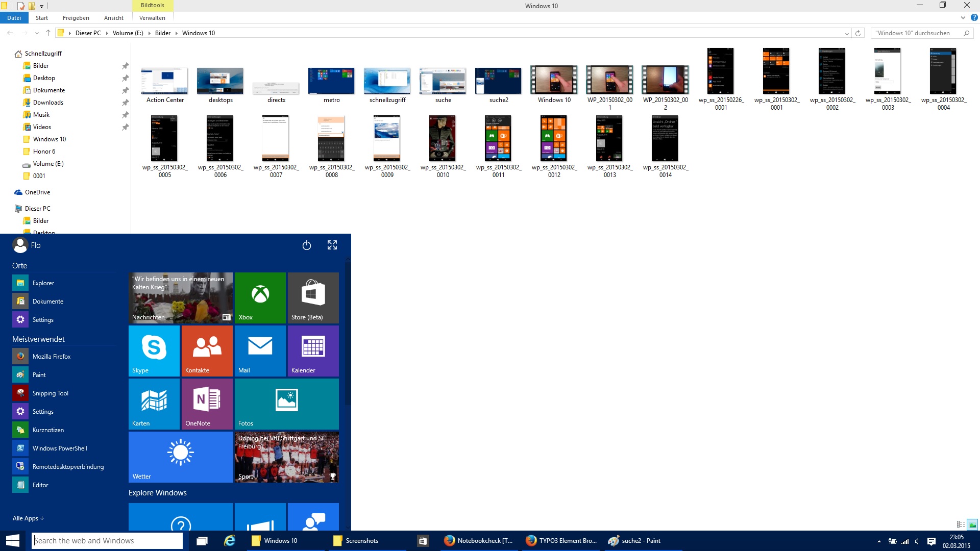Launch Windows PowerShell from Start menu

[x=64, y=448]
